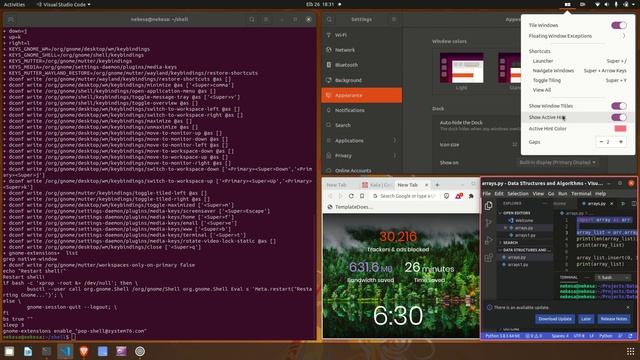Select Appearance in Settings sidebar

point(362,95)
